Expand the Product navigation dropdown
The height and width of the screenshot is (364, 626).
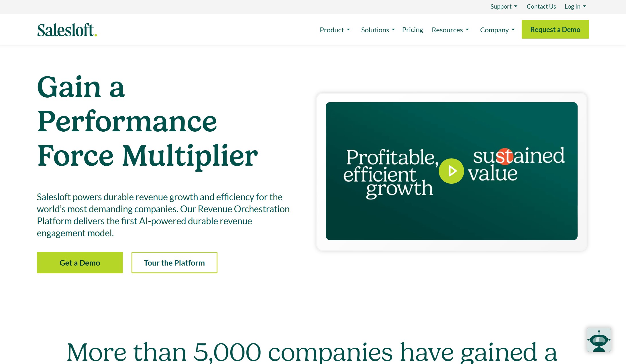(x=335, y=29)
